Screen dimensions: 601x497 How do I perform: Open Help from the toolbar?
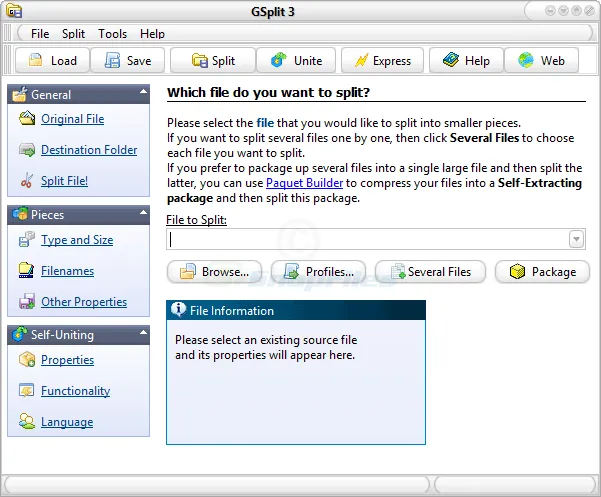pos(466,61)
